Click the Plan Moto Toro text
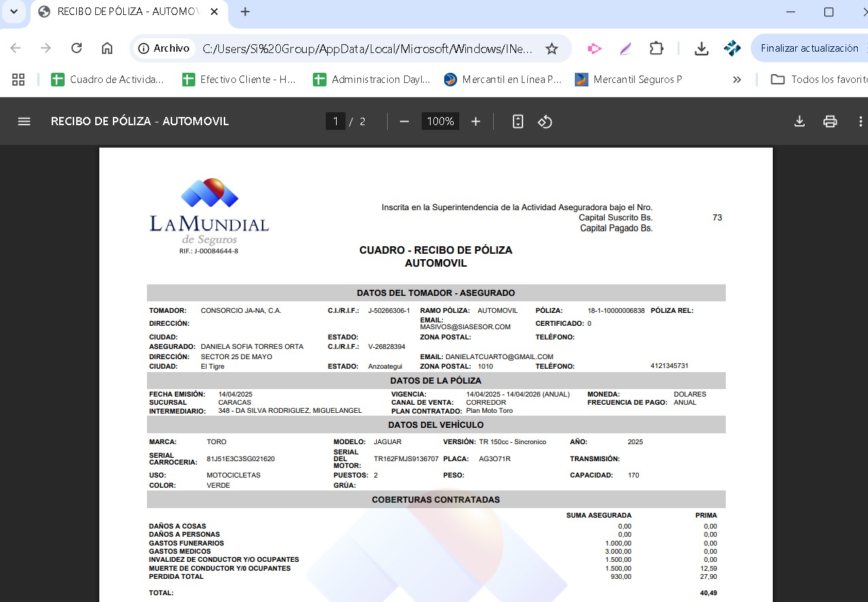Screen dimensions: 868x602 point(489,411)
